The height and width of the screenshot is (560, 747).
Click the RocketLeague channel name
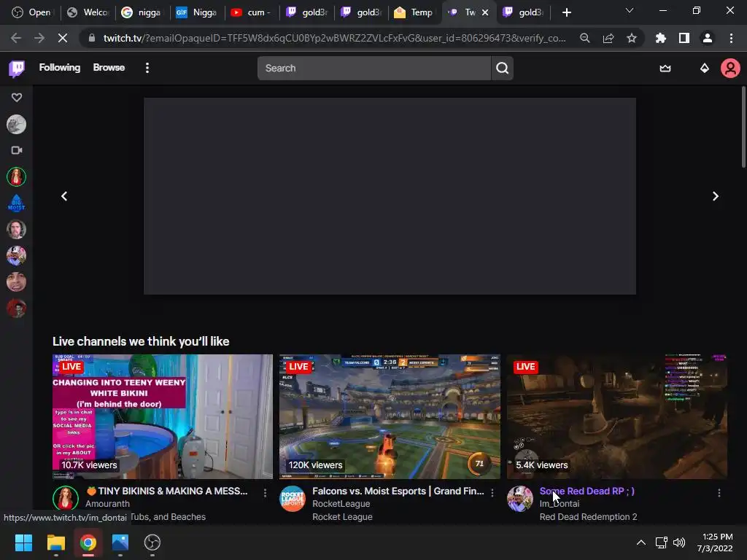click(x=341, y=504)
